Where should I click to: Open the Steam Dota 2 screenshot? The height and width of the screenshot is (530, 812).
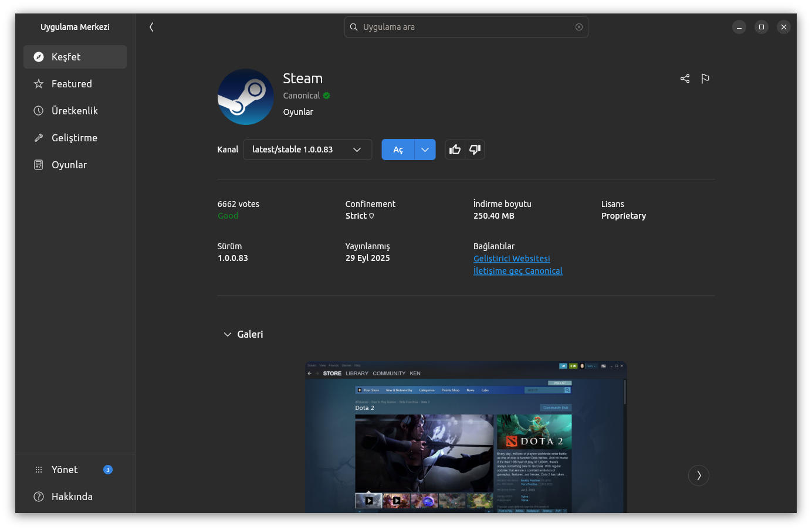click(466, 437)
